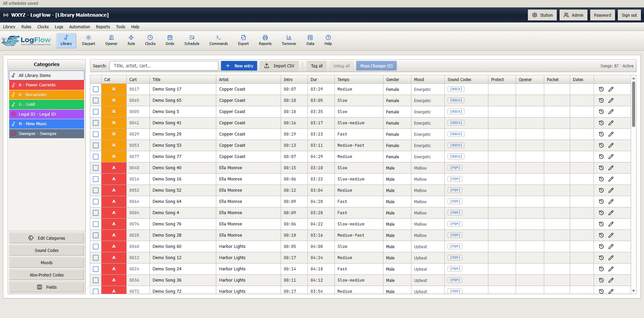Click the Import CSV button

279,66
